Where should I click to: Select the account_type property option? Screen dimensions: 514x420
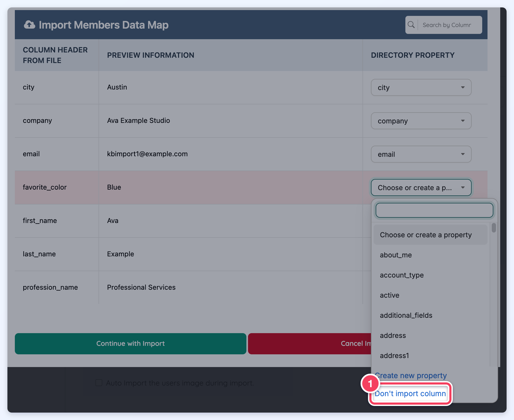pos(430,275)
